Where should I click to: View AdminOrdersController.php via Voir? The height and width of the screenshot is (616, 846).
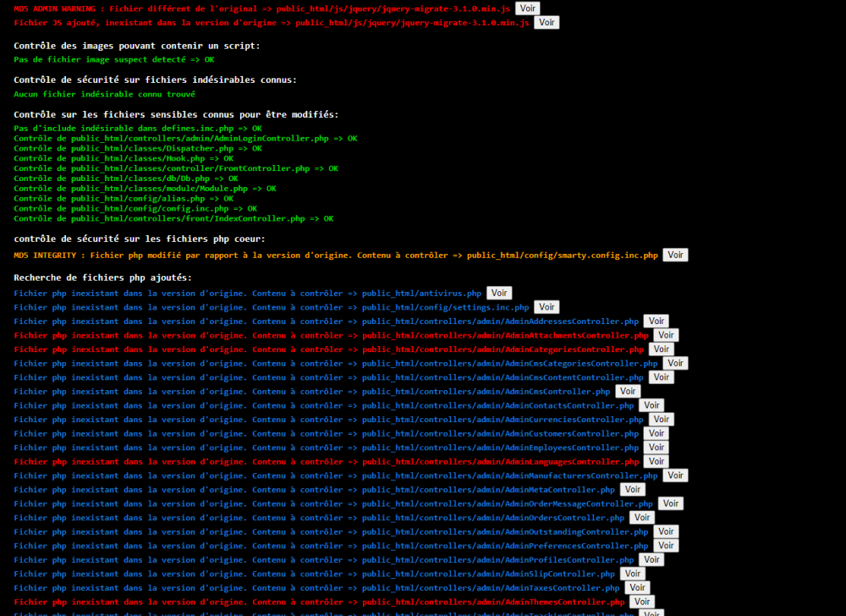coord(641,517)
